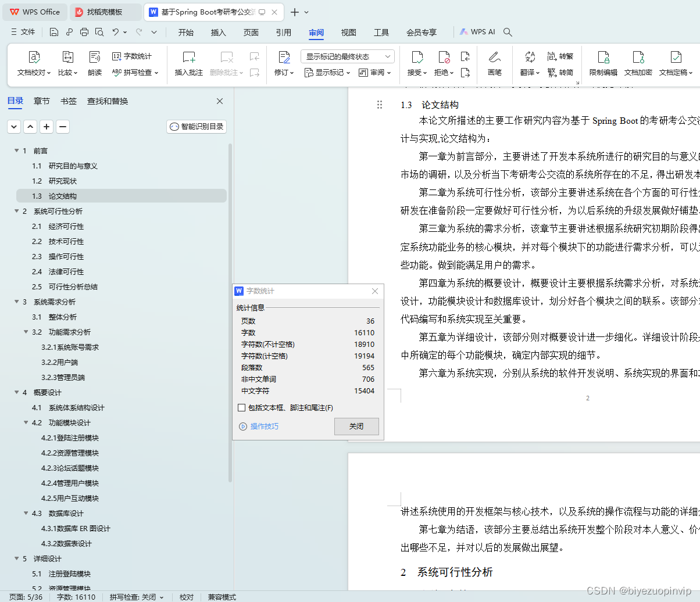The image size is (700, 602).
Task: Collapse chapter 2 系统可行性分析 in outline
Action: (17, 212)
